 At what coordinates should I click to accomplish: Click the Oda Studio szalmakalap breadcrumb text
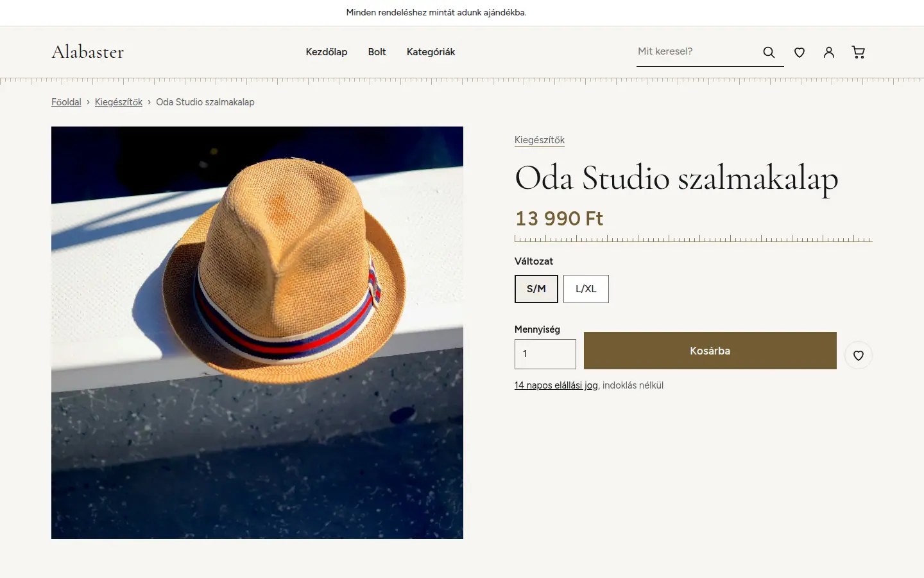pyautogui.click(x=205, y=102)
